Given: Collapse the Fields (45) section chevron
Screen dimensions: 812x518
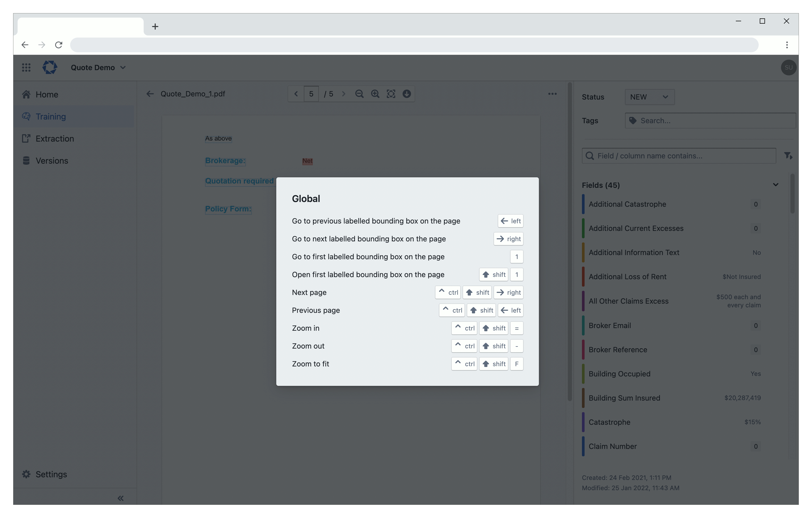Looking at the screenshot, I should tap(775, 185).
